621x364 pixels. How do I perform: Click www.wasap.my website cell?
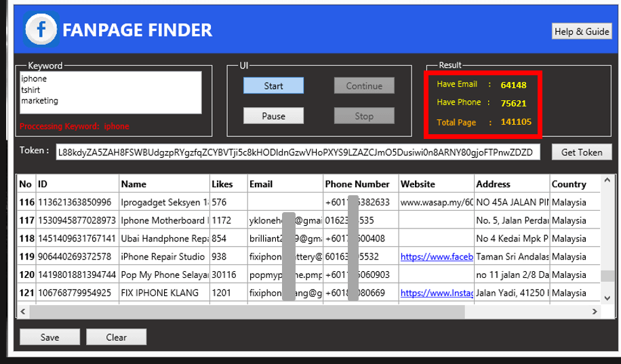[437, 202]
